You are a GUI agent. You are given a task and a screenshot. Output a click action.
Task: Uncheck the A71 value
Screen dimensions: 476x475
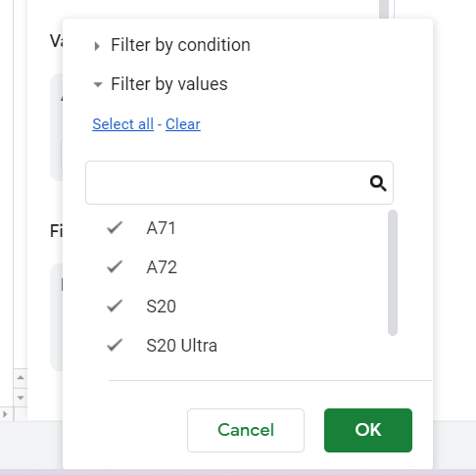pos(115,227)
